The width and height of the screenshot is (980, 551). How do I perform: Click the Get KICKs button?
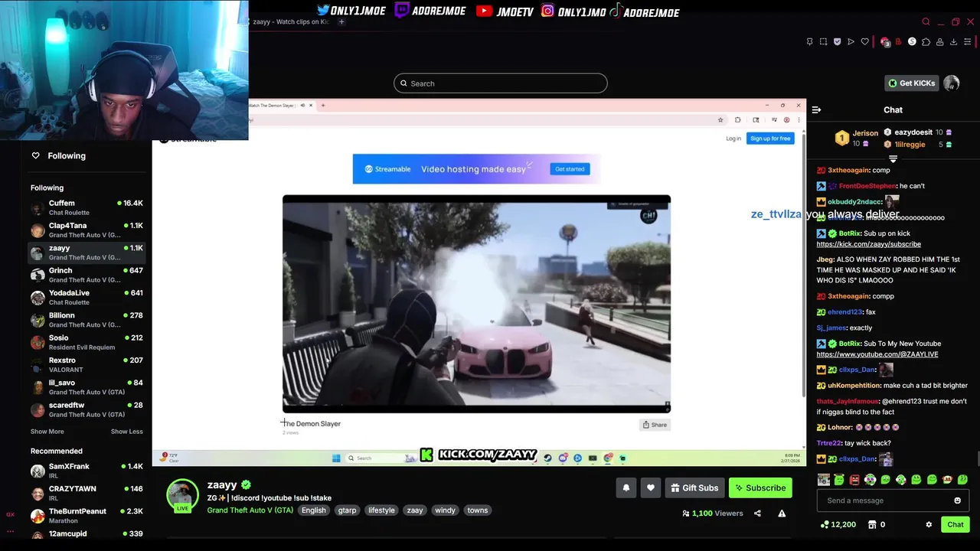point(911,83)
